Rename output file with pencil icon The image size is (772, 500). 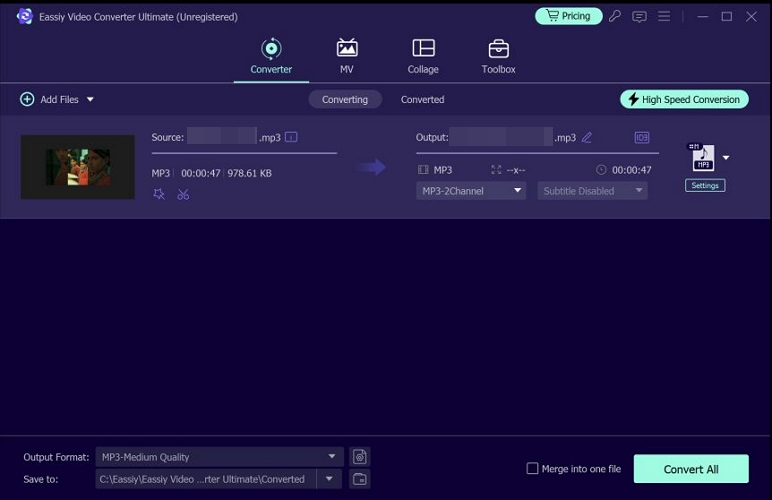[586, 137]
